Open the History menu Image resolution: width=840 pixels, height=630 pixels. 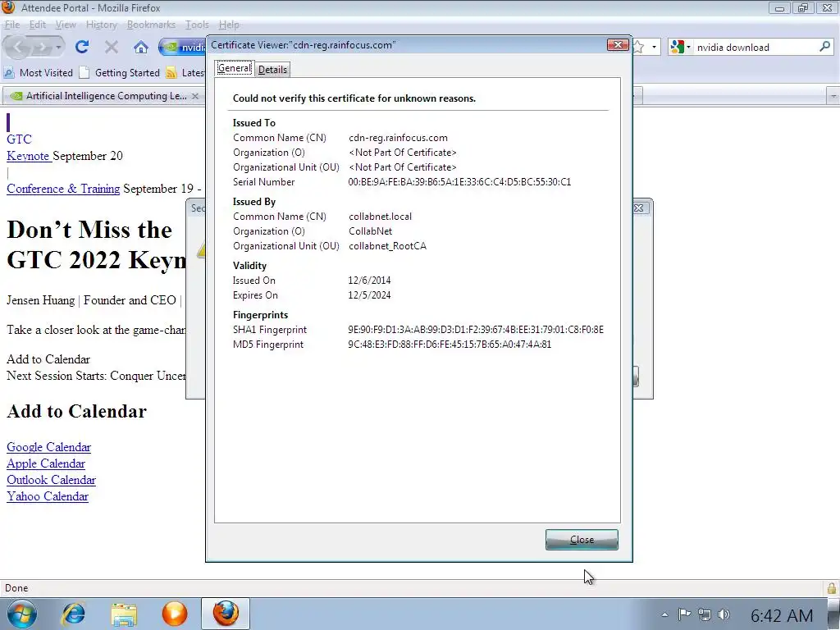point(101,25)
